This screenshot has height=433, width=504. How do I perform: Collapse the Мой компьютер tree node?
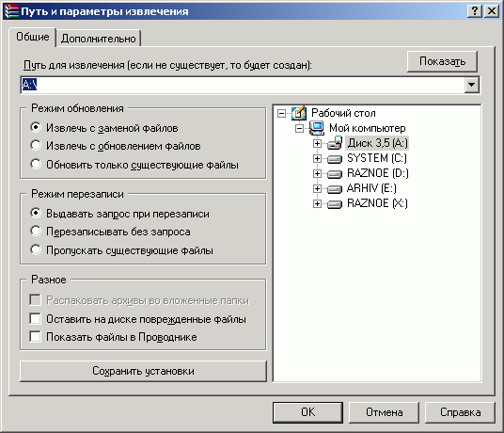[299, 129]
